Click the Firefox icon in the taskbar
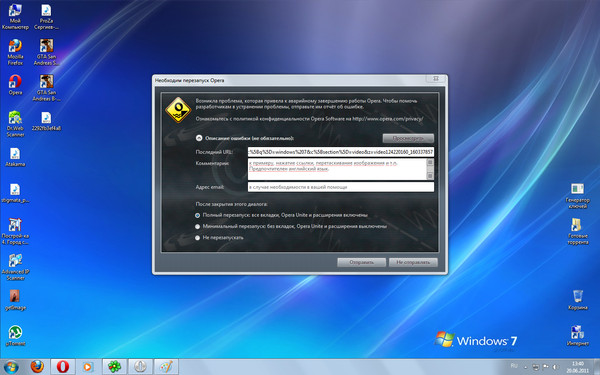This screenshot has height=375, width=600. point(37,367)
